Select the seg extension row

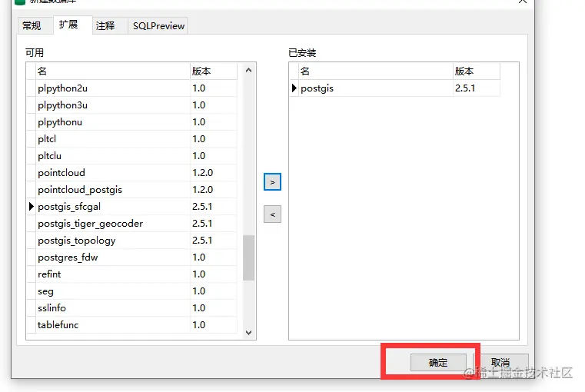pyautogui.click(x=131, y=291)
